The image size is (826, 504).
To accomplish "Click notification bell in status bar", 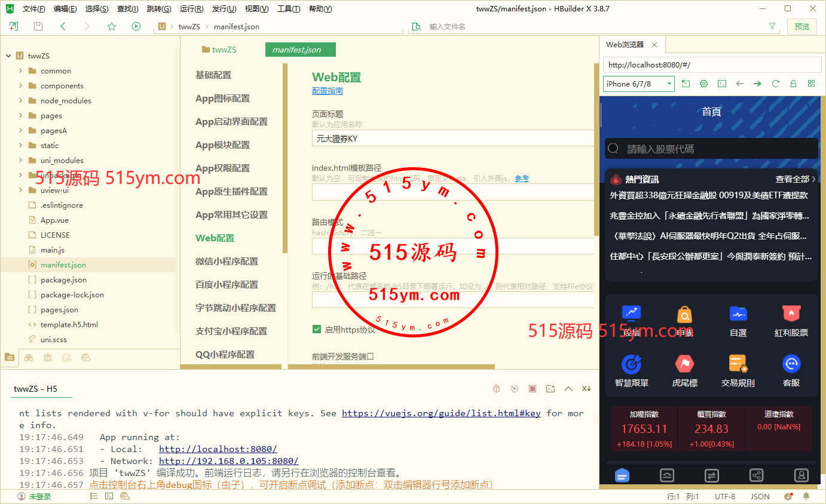I will coord(806,496).
